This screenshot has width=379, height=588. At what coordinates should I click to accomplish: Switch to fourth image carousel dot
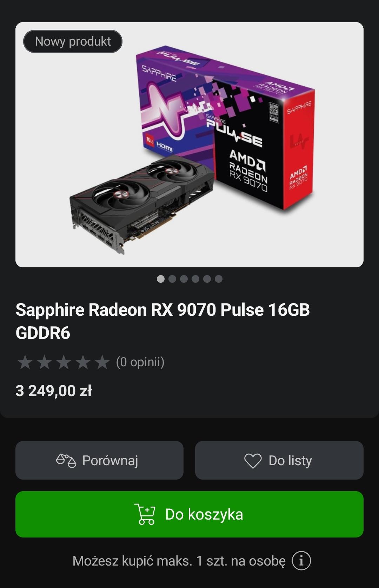(x=195, y=279)
